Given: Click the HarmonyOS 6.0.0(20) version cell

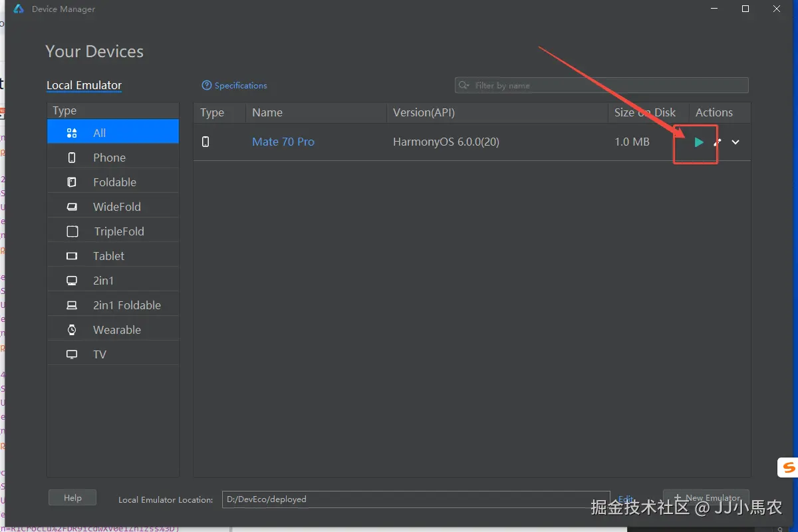Looking at the screenshot, I should 446,142.
